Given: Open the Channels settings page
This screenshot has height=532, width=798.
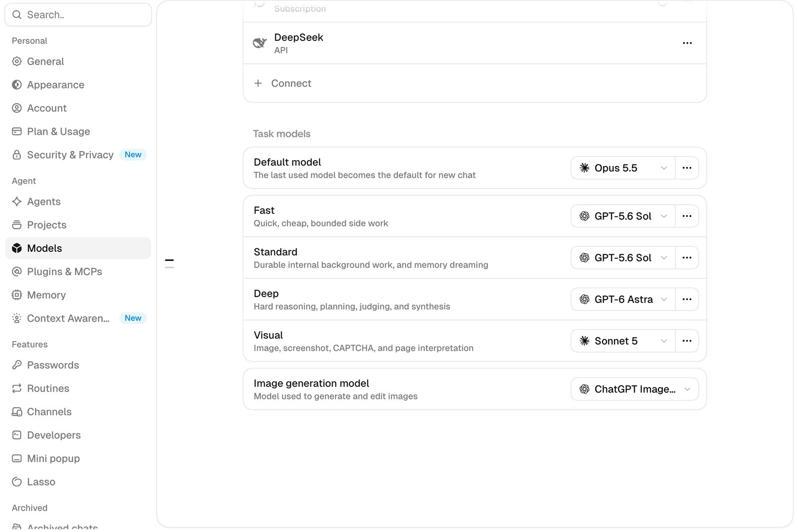Looking at the screenshot, I should [x=78, y=412].
